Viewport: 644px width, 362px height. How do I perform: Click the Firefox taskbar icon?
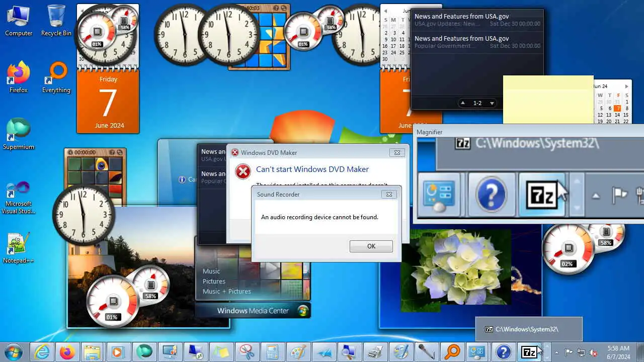pyautogui.click(x=67, y=352)
